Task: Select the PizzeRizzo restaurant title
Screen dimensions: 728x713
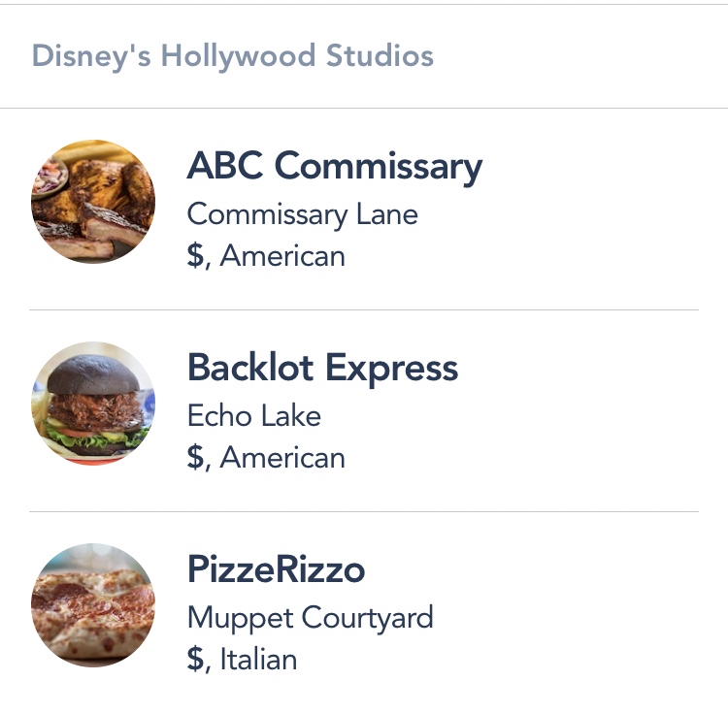Action: (276, 570)
